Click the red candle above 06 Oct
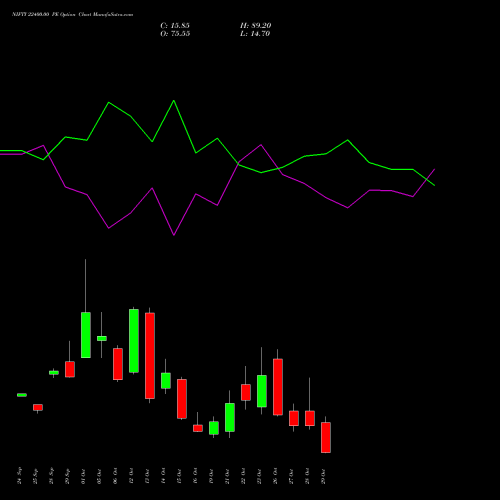This screenshot has height=500, width=500. 118,364
